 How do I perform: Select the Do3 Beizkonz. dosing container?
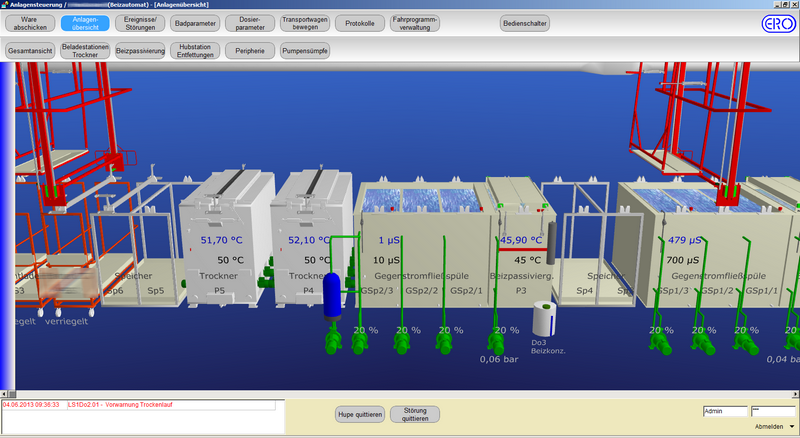click(543, 319)
